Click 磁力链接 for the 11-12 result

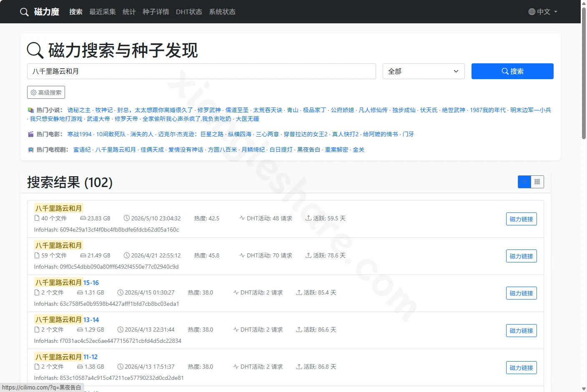[x=521, y=368]
